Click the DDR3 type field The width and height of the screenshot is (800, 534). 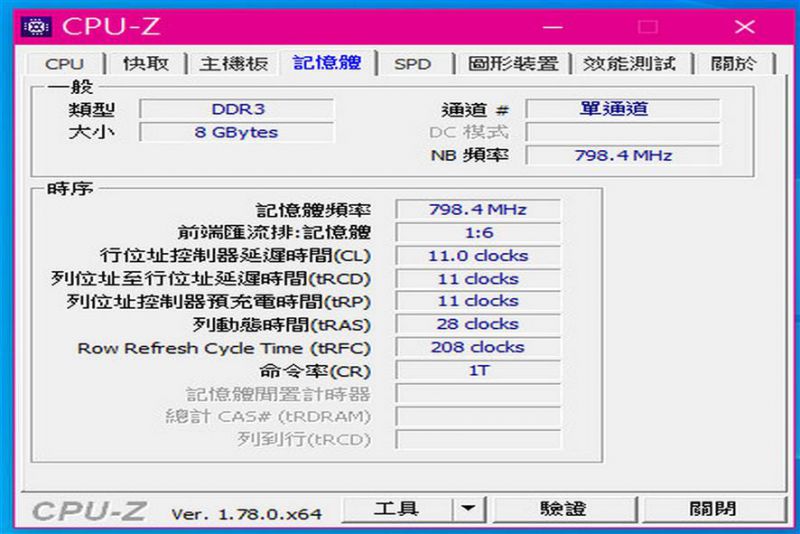[x=237, y=109]
